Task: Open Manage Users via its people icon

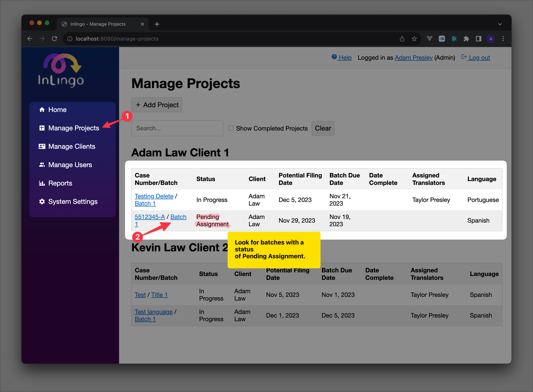Action: click(x=42, y=164)
